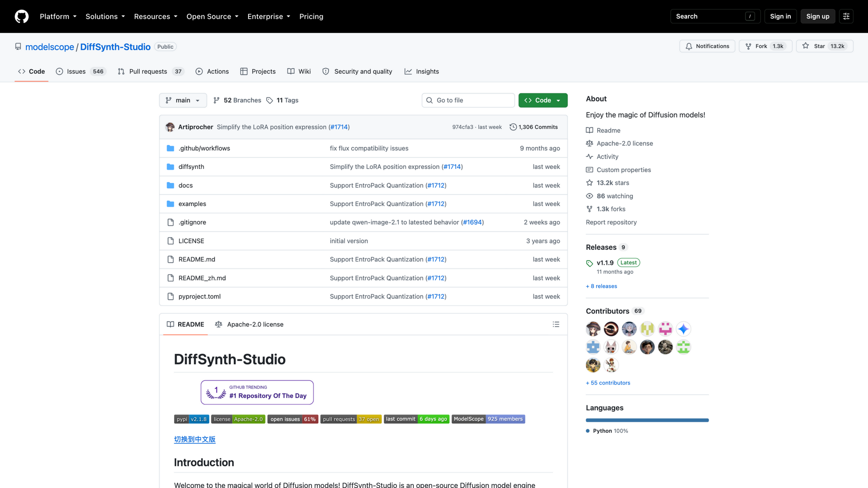Click the GitHub logo home icon
The image size is (868, 488).
(21, 16)
